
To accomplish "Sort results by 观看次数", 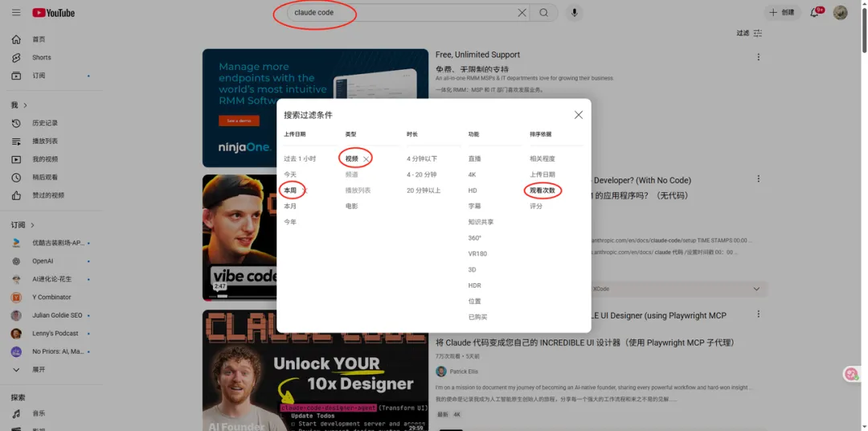I will click(542, 191).
